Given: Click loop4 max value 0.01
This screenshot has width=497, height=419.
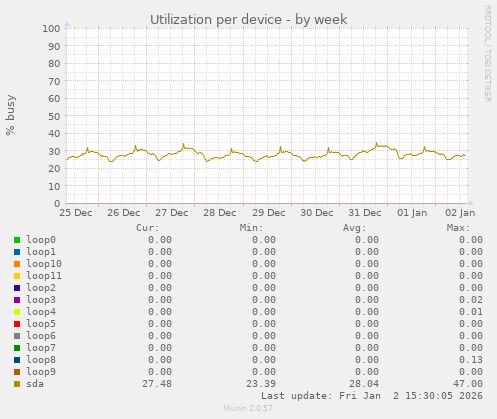Looking at the screenshot, I should click(x=471, y=312).
